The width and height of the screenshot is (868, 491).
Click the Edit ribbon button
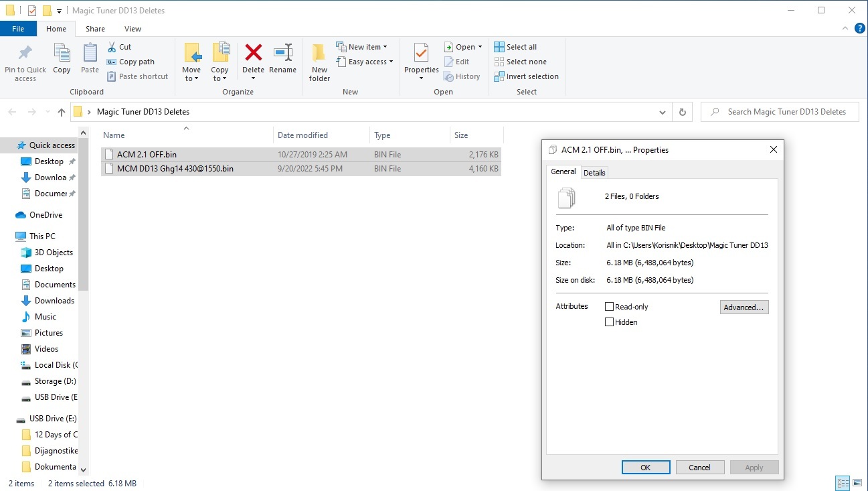tap(457, 62)
